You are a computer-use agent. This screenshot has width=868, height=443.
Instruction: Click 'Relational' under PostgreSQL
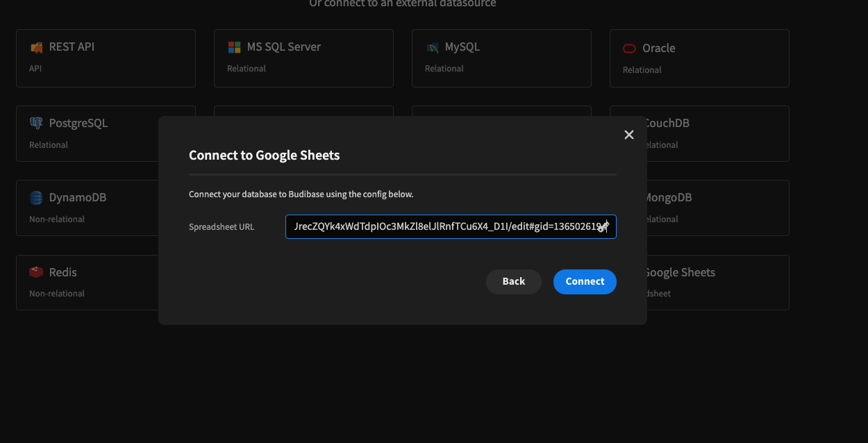coord(49,144)
